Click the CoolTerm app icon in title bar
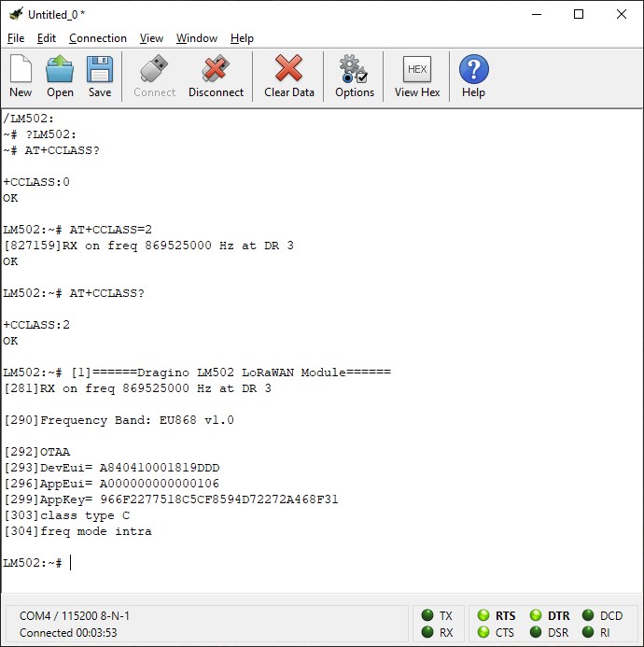The height and width of the screenshot is (647, 644). (x=16, y=14)
